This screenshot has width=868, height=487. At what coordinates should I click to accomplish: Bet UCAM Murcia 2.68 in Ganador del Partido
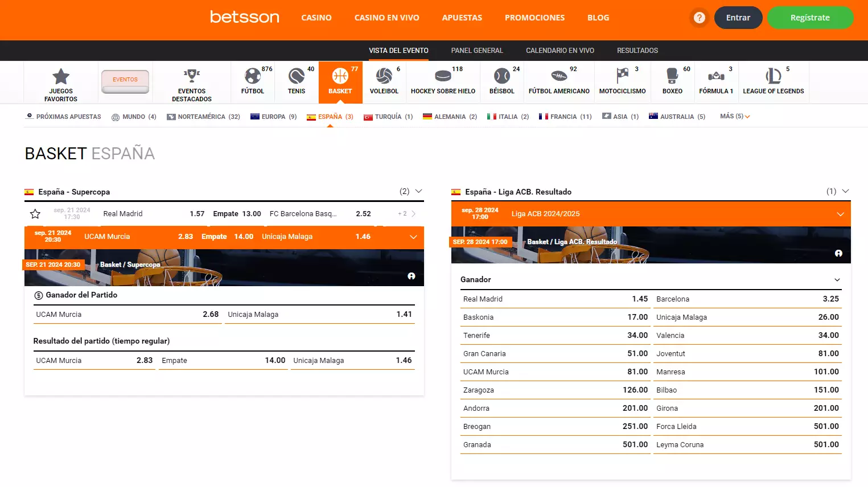click(127, 315)
